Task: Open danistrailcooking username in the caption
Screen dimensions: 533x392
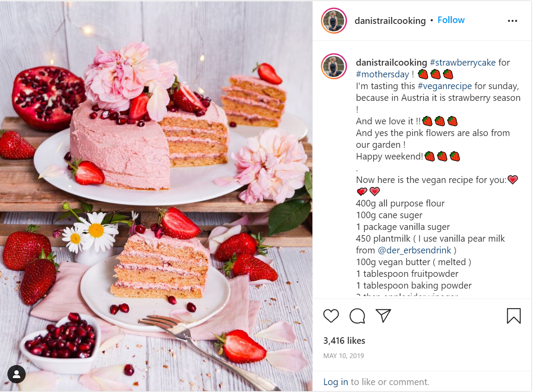Action: tap(392, 63)
